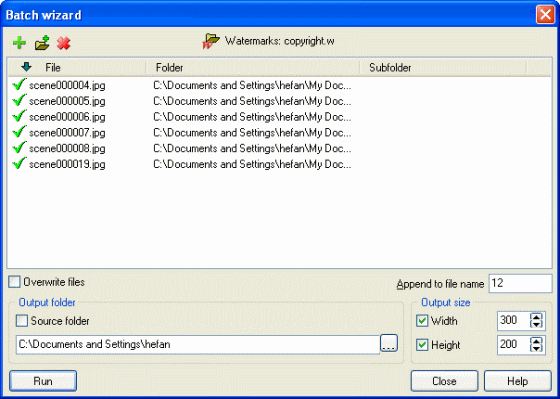Viewport: 560px width, 399px height.
Task: Enable the Overwrite files checkbox
Action: point(15,282)
